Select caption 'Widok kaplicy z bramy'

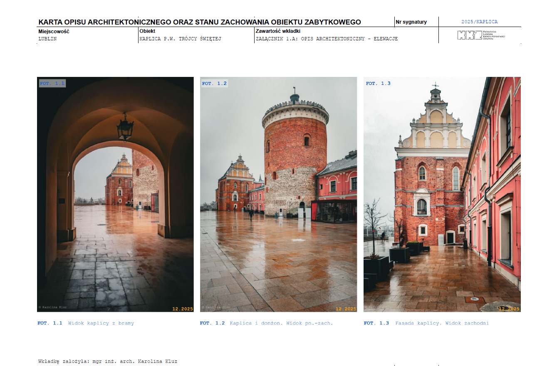[101, 323]
